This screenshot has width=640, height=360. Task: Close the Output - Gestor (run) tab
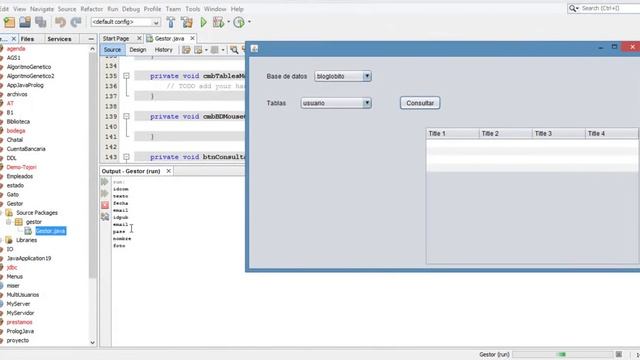[169, 171]
